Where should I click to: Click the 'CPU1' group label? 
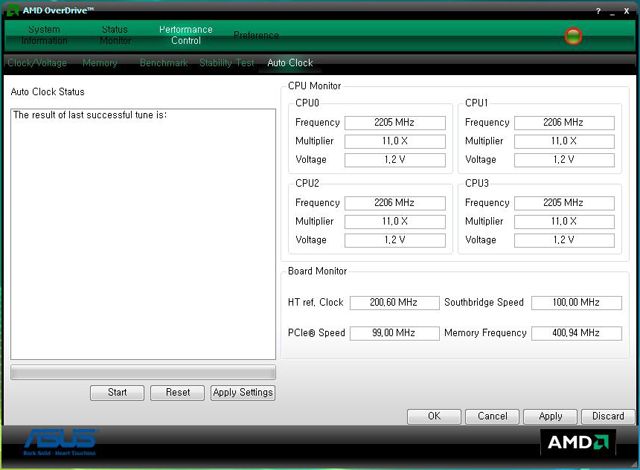(476, 103)
